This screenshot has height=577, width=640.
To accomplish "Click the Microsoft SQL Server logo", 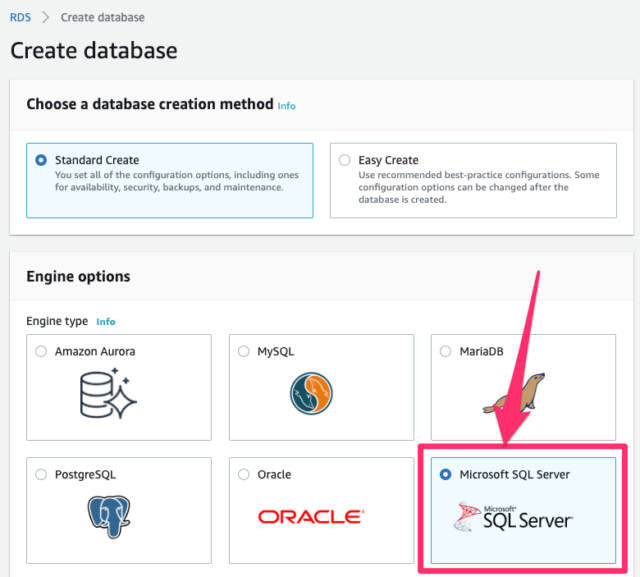I will pyautogui.click(x=513, y=517).
